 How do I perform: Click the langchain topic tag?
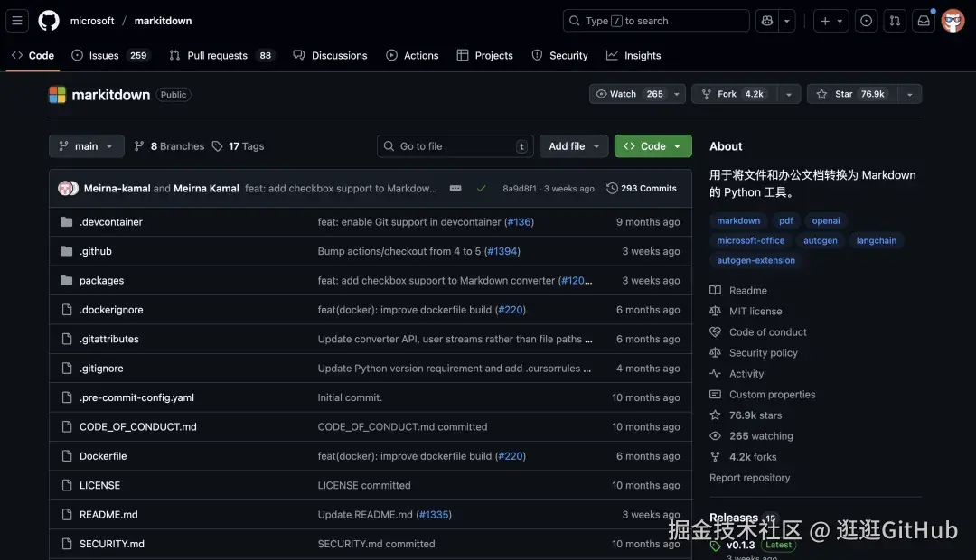[877, 241]
